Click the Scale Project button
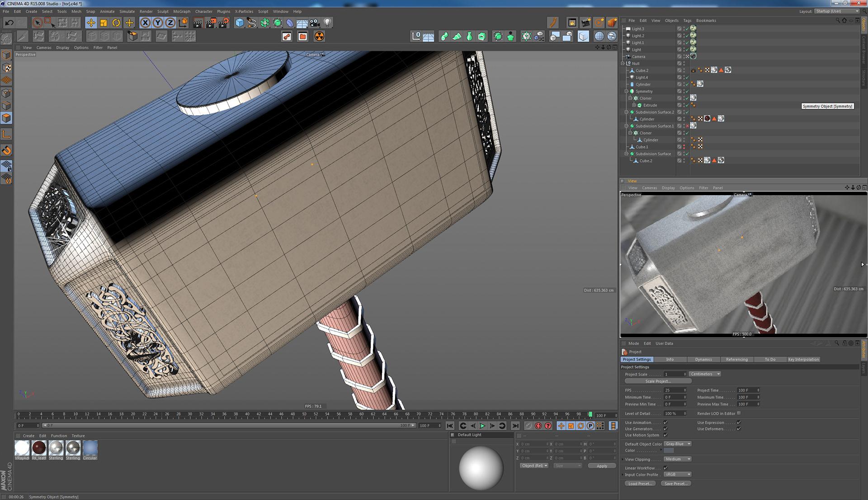Image resolution: width=868 pixels, height=500 pixels. coord(658,381)
